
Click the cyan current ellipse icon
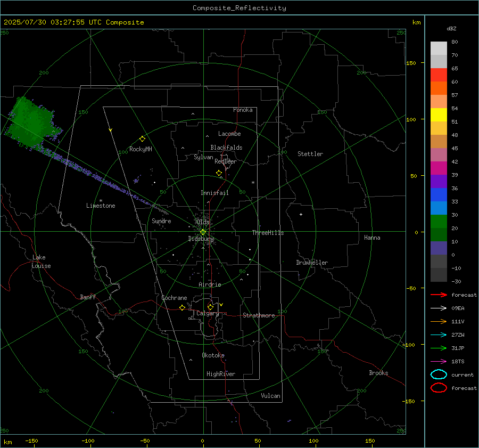click(x=439, y=374)
